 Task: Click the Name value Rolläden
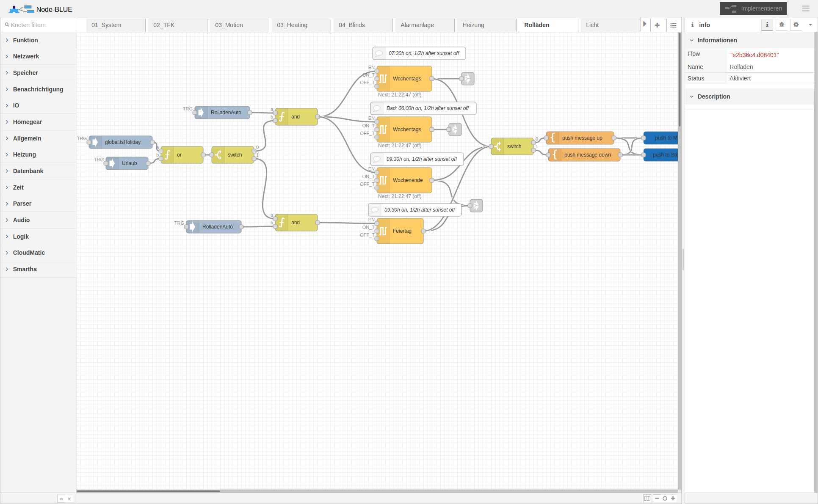click(741, 67)
